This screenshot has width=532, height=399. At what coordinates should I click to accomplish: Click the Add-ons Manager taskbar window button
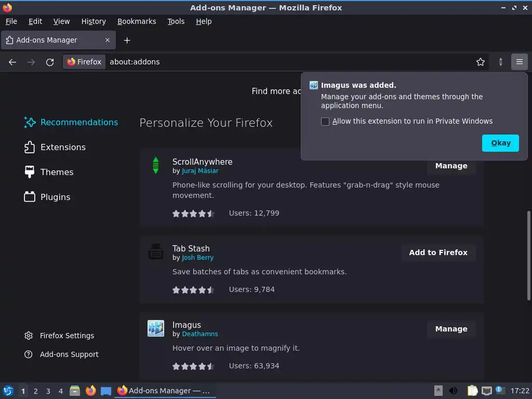165,391
